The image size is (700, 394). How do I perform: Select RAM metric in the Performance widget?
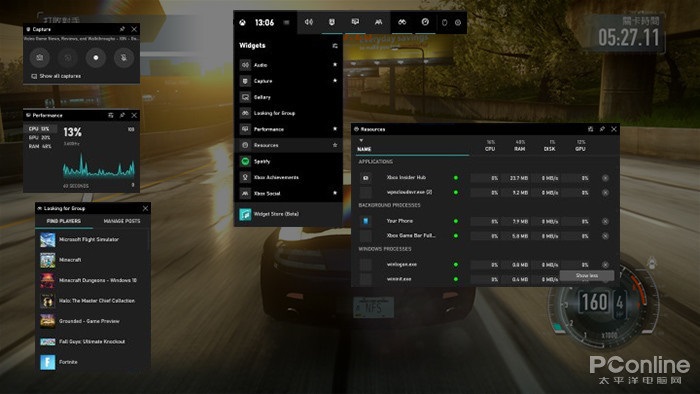(x=40, y=146)
